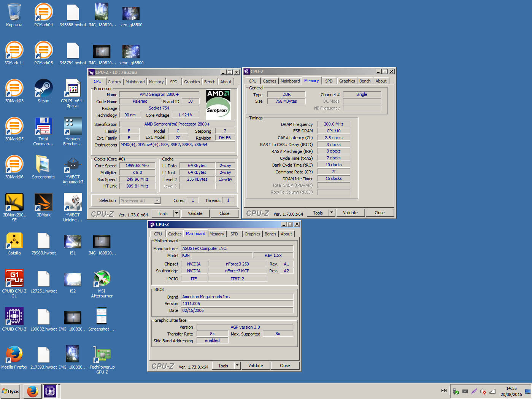Screen dimensions: 532x399
Task: Open Catzilla desktop shortcut
Action: [x=14, y=243]
